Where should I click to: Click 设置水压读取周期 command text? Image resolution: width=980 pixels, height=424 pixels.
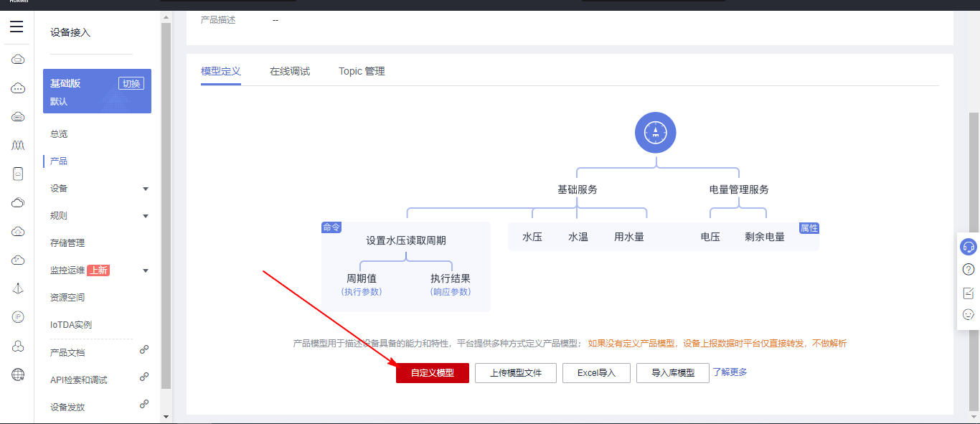tap(406, 241)
